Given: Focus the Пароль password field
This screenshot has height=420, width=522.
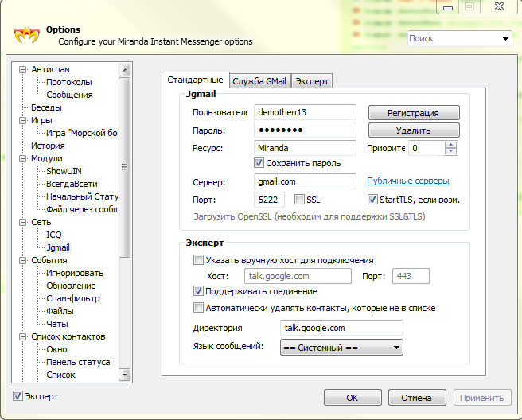Looking at the screenshot, I should pyautogui.click(x=305, y=130).
